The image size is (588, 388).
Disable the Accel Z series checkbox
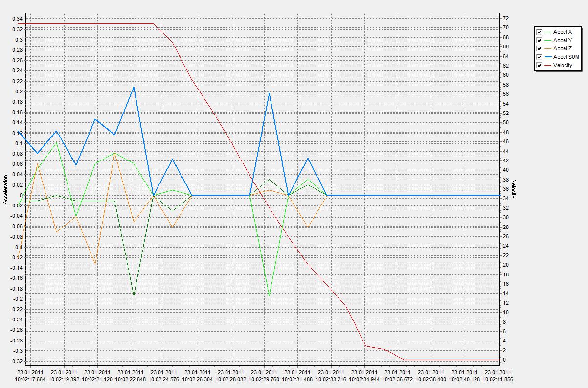539,48
